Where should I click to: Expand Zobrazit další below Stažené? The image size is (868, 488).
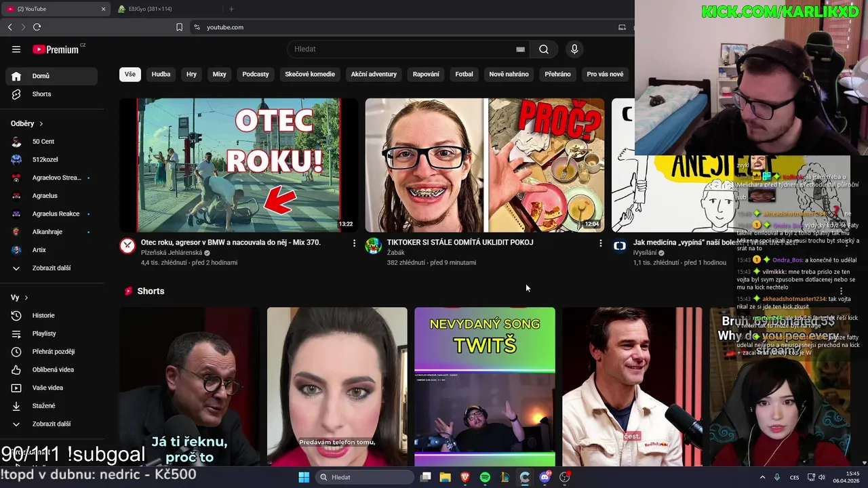tap(52, 424)
